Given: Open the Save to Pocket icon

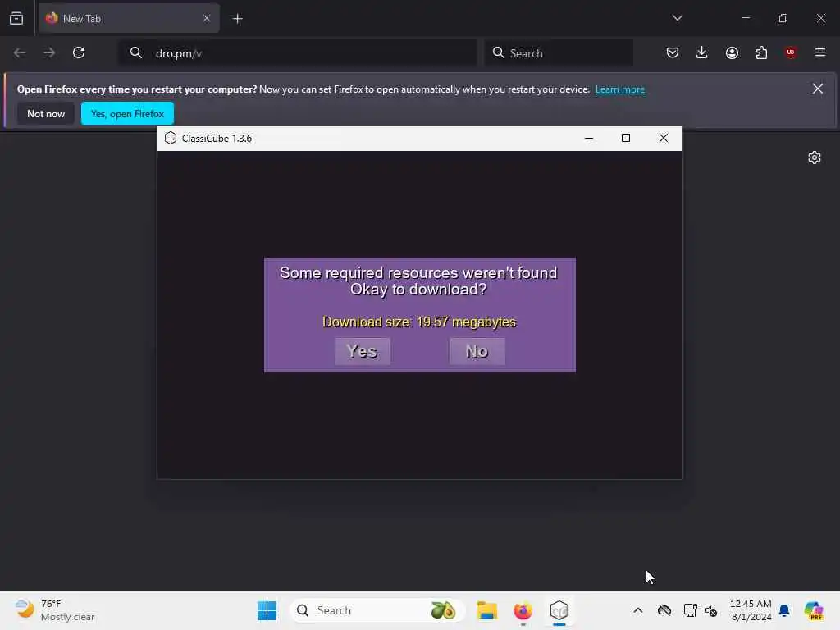Looking at the screenshot, I should 673,52.
